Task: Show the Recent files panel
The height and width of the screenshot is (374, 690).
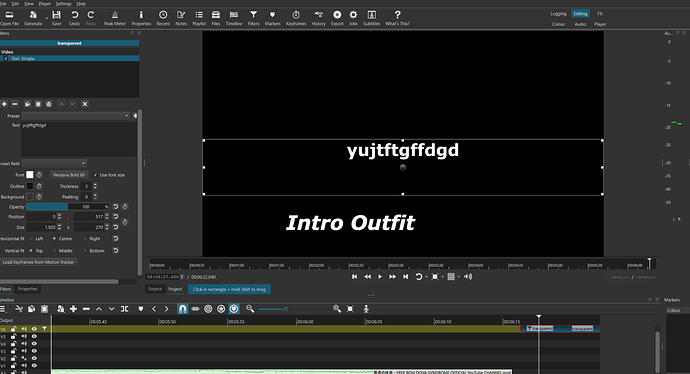Action: click(163, 18)
